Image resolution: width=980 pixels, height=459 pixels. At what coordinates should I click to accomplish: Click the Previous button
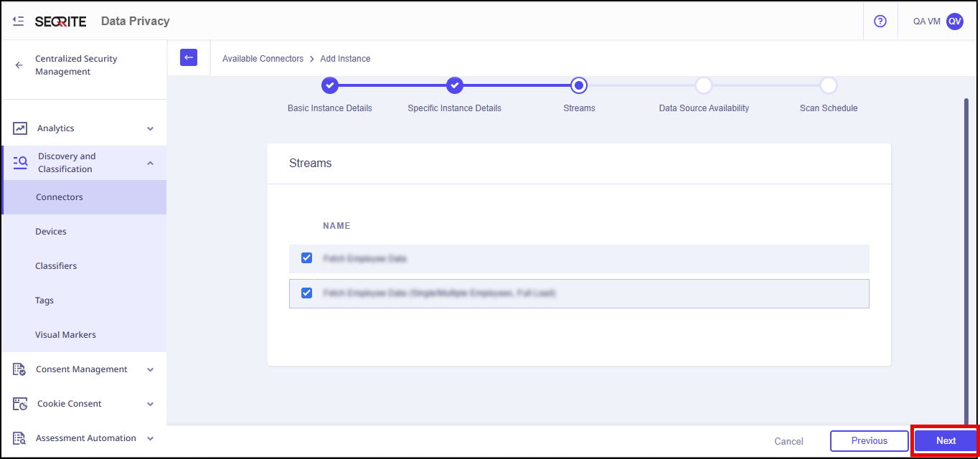coord(869,441)
